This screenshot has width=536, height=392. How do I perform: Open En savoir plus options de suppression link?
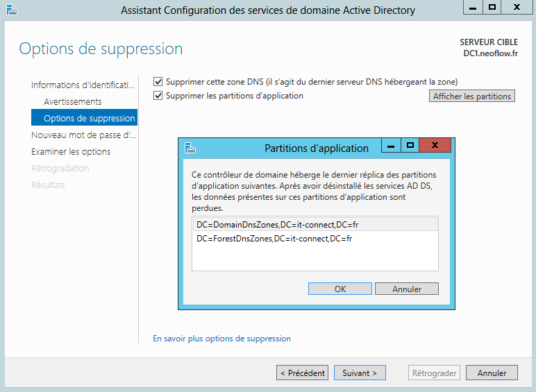(x=221, y=339)
